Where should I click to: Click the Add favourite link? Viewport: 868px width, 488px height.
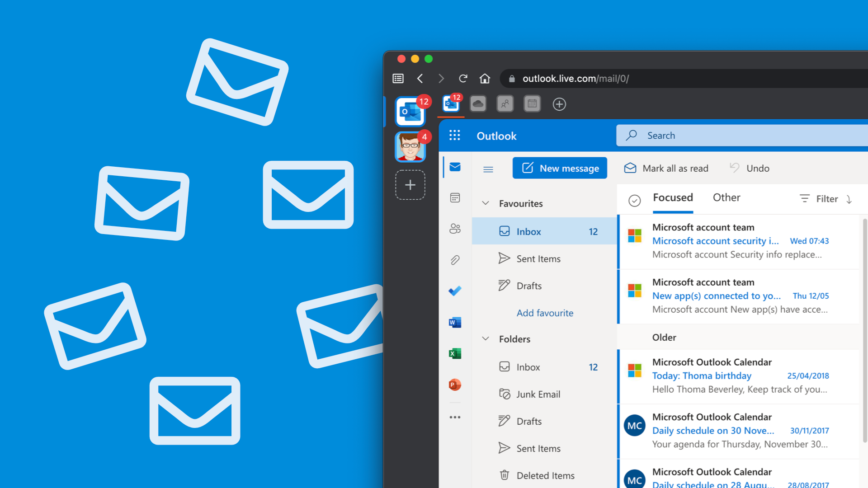tap(544, 312)
